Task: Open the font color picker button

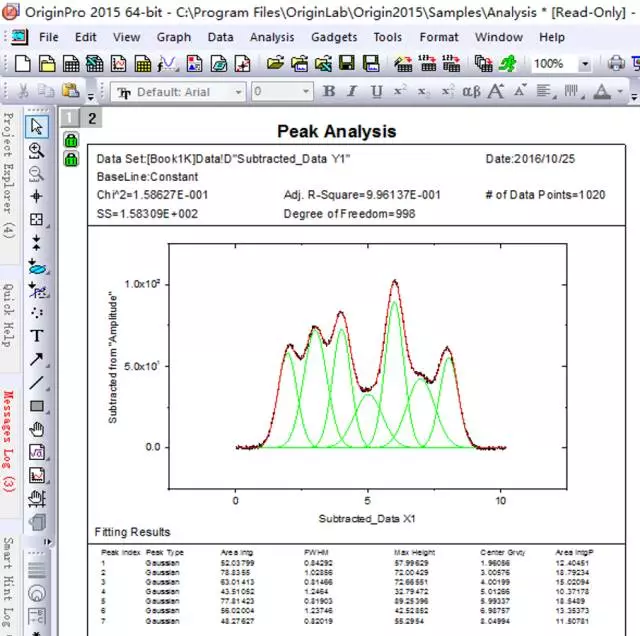Action: click(x=604, y=92)
